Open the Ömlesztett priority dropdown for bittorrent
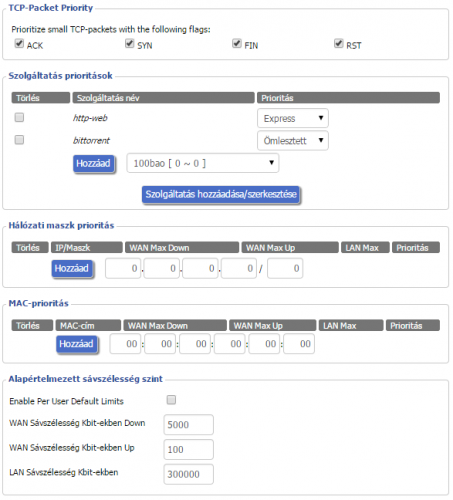The height and width of the screenshot is (500, 453). click(x=293, y=141)
